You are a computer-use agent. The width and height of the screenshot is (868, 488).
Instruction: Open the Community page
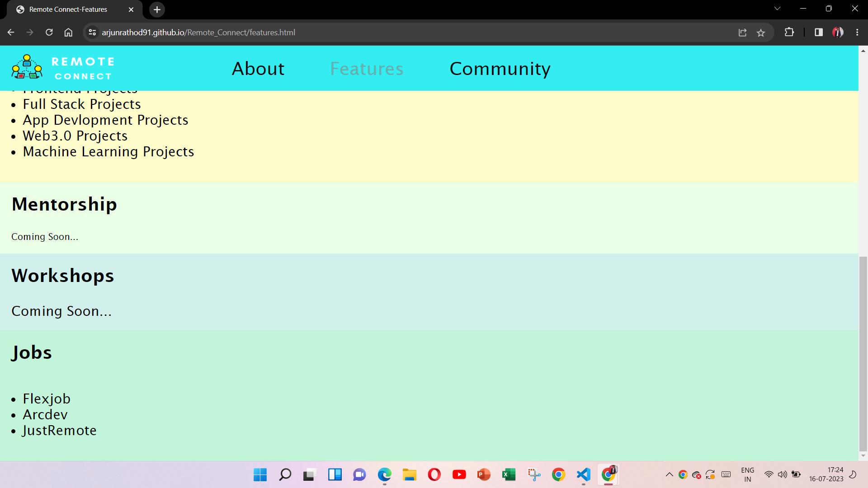(x=500, y=69)
